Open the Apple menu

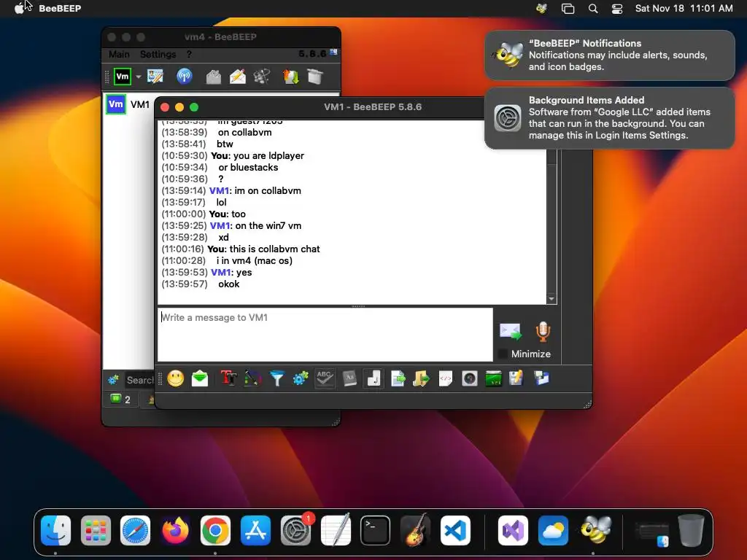point(19,8)
